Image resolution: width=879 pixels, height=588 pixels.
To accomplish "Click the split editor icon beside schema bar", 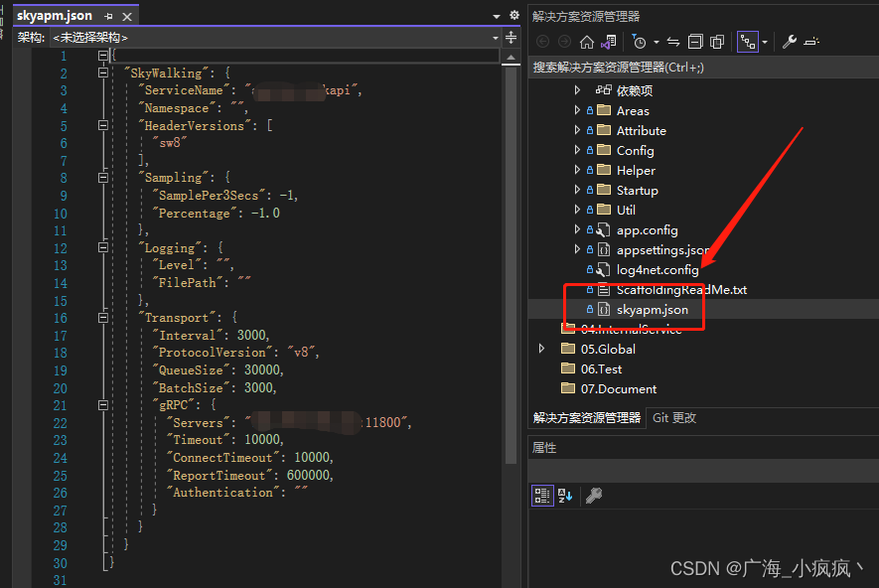I will tap(511, 38).
